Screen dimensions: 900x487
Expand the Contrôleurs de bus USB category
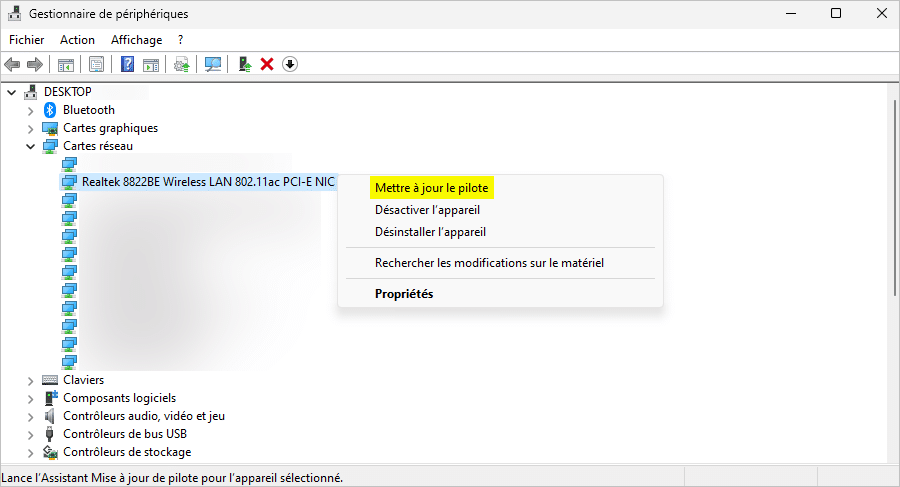click(31, 434)
